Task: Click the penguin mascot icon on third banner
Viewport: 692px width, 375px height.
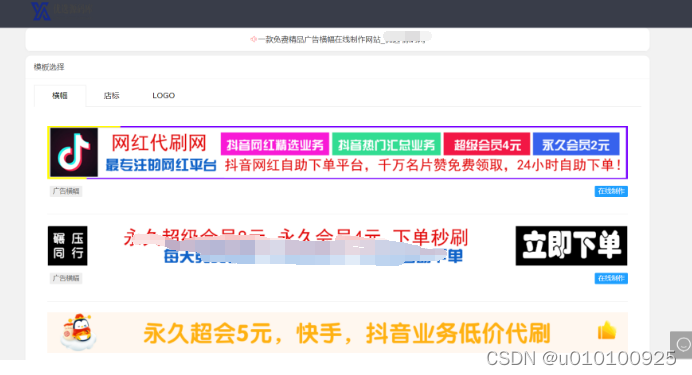Action: 78,332
